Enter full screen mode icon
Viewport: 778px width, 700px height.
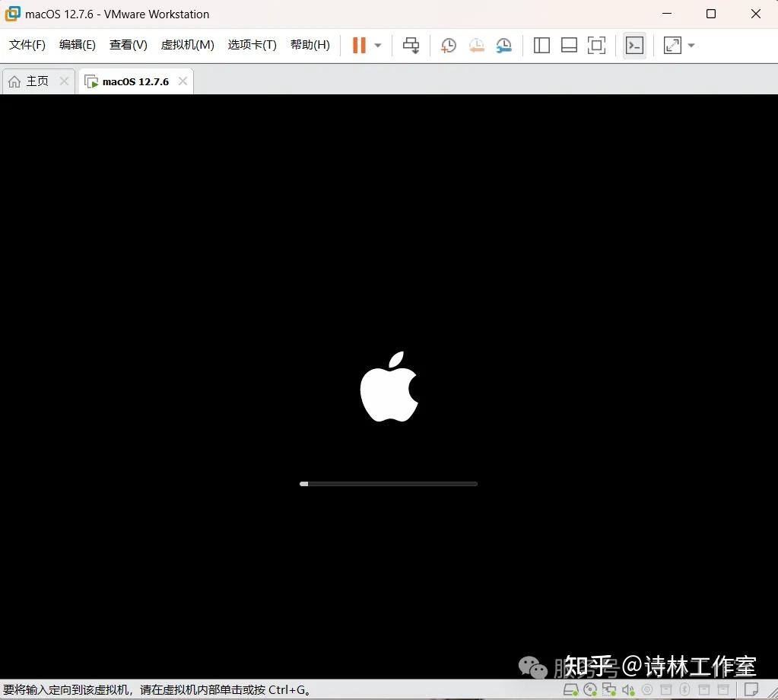point(596,46)
